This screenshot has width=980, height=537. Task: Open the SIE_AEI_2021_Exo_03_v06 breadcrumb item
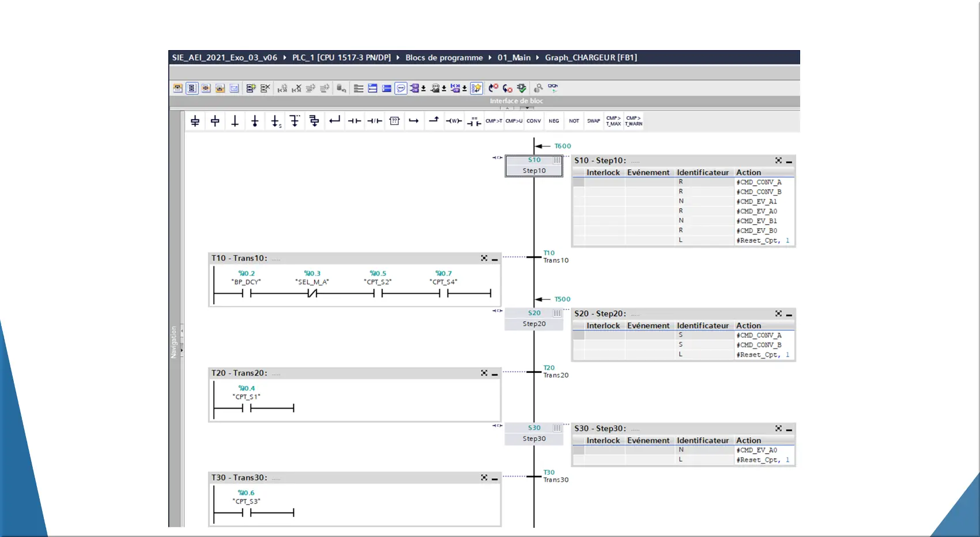(x=224, y=58)
